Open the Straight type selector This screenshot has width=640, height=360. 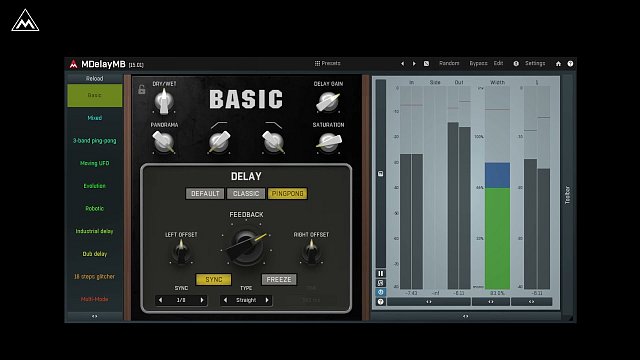[246, 300]
